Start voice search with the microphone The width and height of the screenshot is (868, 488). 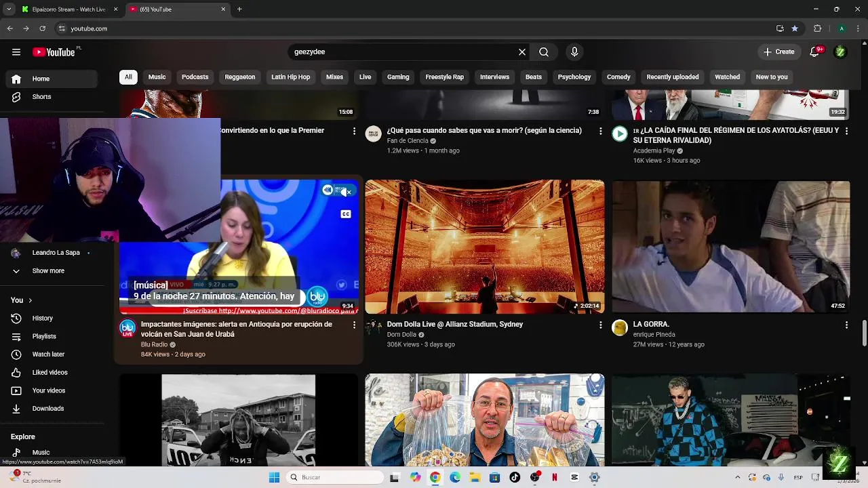point(574,52)
